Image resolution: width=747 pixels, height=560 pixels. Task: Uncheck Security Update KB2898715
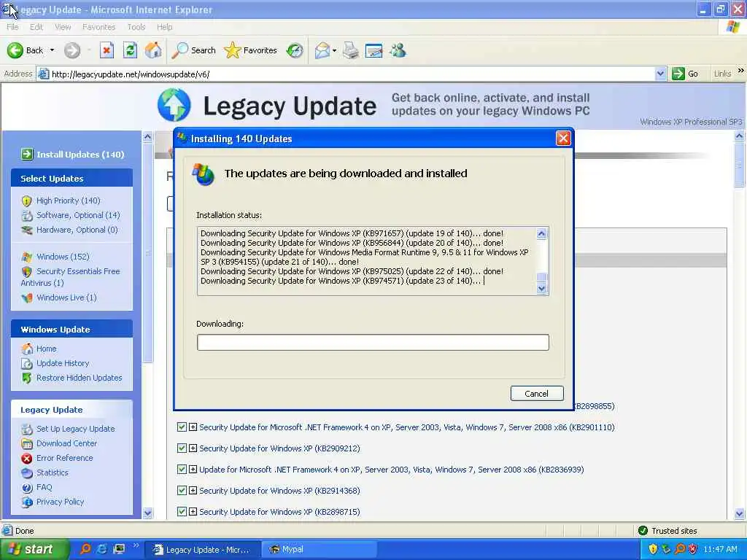click(182, 511)
